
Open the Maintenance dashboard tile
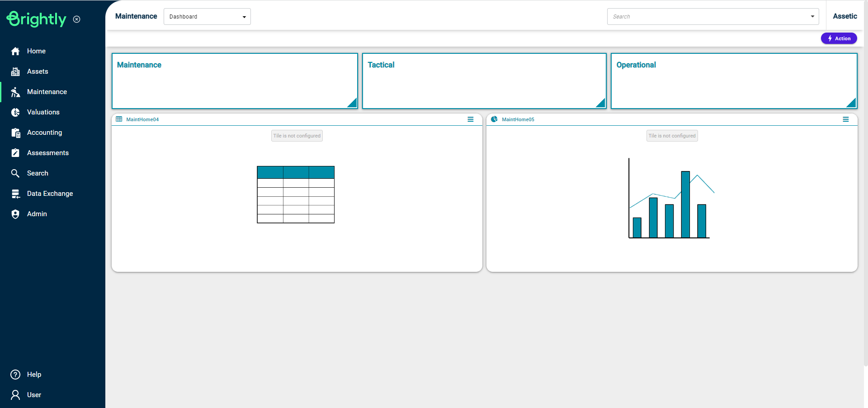(x=235, y=81)
